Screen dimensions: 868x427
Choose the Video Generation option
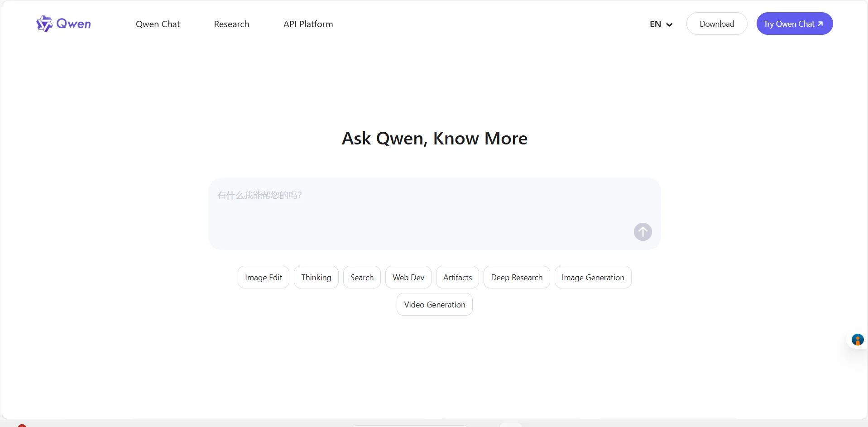(434, 304)
